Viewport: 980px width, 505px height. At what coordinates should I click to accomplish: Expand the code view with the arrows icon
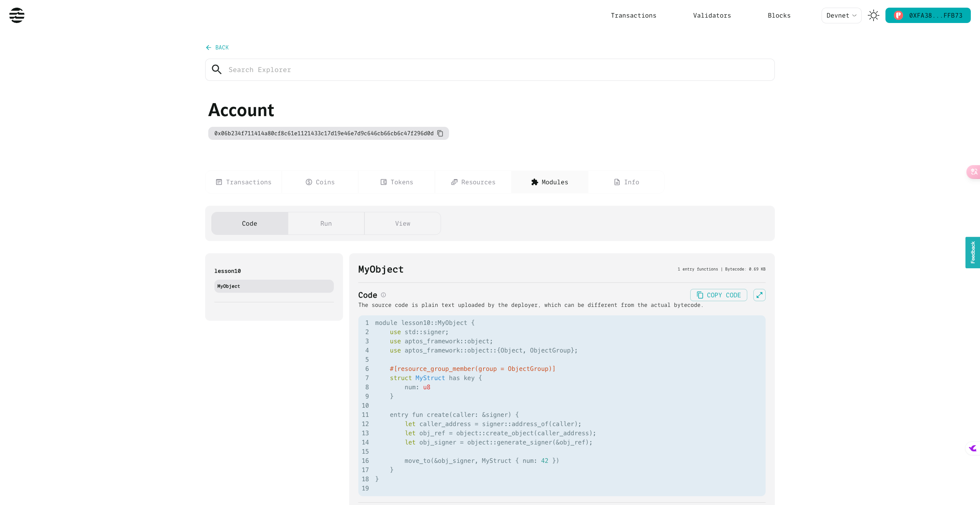(759, 295)
